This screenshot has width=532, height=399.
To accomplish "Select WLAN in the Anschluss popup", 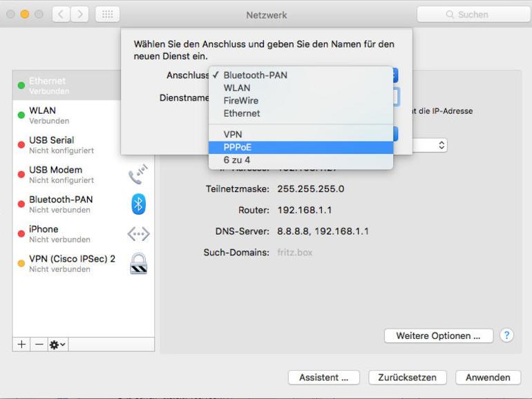I will (301, 88).
